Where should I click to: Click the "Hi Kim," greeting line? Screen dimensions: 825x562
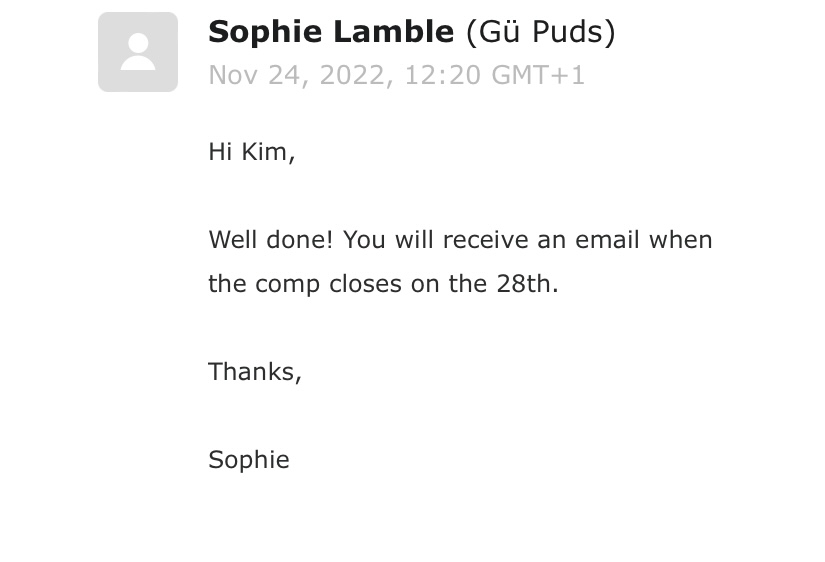click(x=251, y=152)
